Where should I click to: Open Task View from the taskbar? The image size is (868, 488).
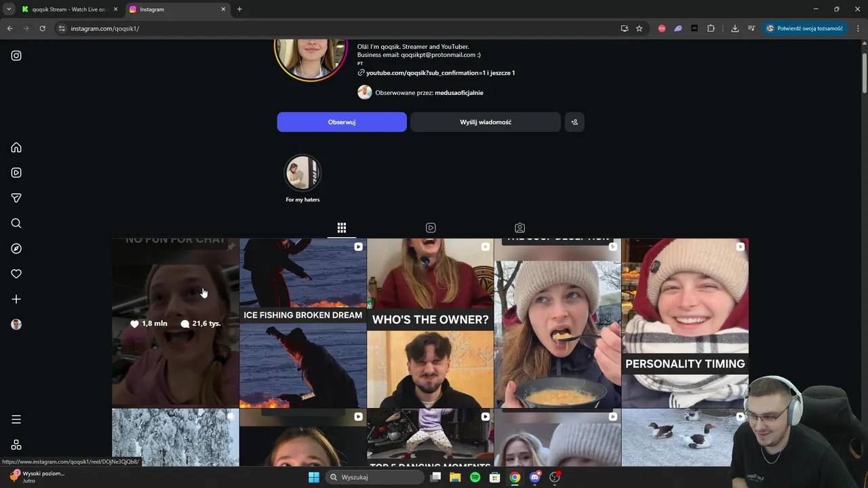click(435, 477)
